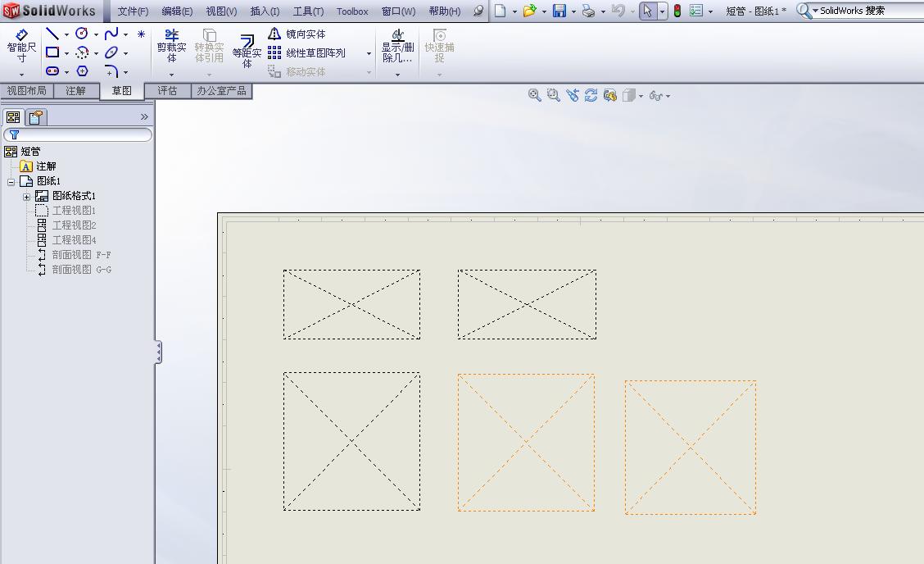Open the 帮助(H) menu
The image size is (924, 564).
tap(444, 11)
